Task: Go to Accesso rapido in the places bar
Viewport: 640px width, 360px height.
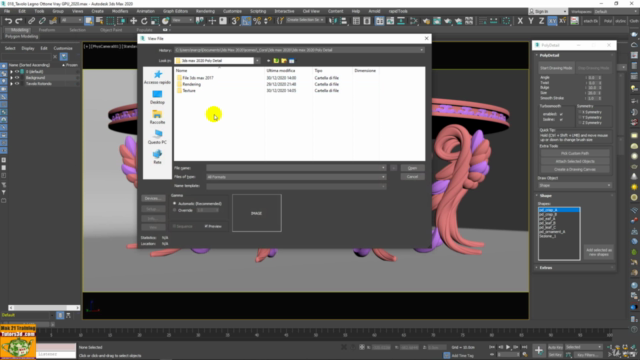Action: click(x=157, y=77)
